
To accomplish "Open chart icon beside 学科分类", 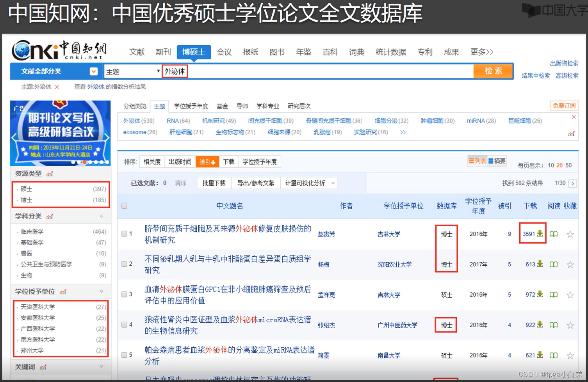I will tap(50, 216).
